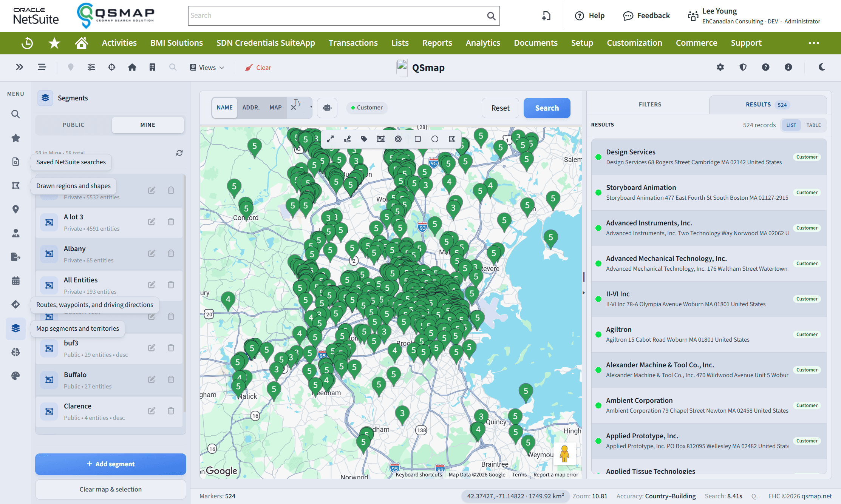Viewport: 841px width, 504px height.
Task: Toggle dark mode moon icon
Action: [x=822, y=67]
